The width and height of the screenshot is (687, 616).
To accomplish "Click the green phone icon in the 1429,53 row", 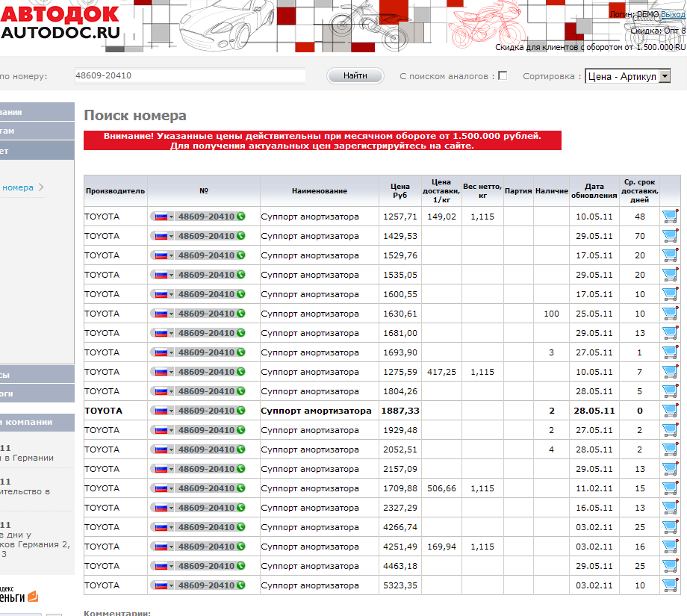I will (240, 236).
